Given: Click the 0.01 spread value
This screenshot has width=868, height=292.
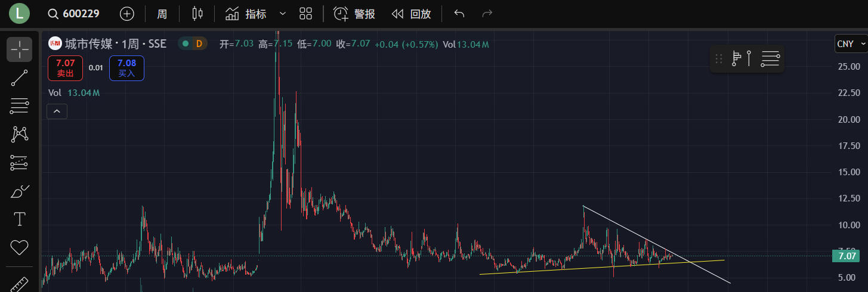Looking at the screenshot, I should [x=96, y=68].
